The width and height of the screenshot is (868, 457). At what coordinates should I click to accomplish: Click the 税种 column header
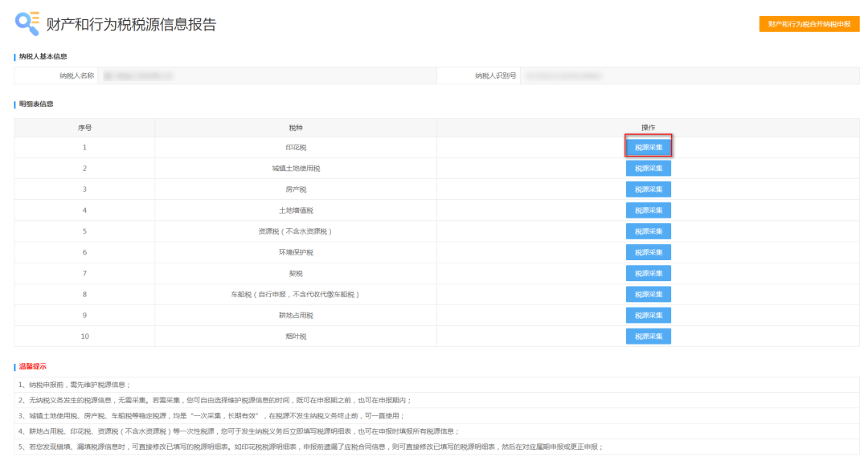pyautogui.click(x=296, y=128)
